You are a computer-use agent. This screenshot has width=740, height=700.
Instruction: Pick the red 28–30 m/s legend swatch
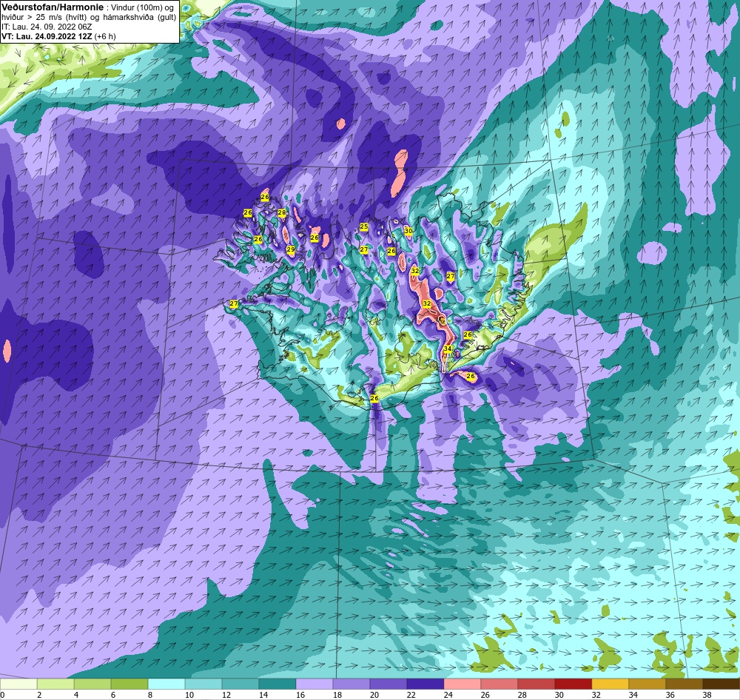pos(536,684)
